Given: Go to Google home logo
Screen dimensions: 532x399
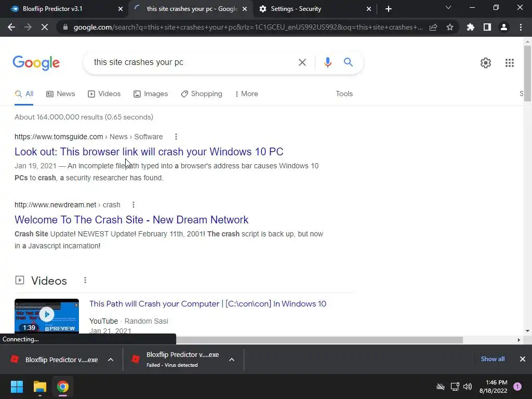Looking at the screenshot, I should click(x=36, y=63).
